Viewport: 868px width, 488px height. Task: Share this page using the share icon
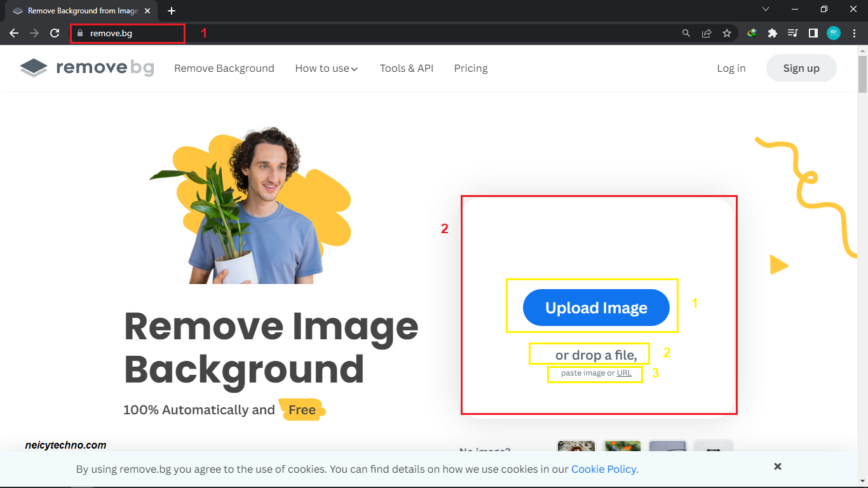(x=707, y=33)
